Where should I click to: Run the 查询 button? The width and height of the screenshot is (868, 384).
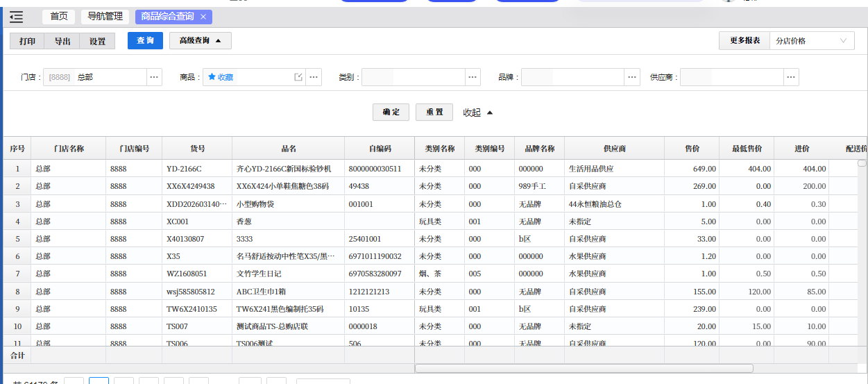pyautogui.click(x=145, y=40)
